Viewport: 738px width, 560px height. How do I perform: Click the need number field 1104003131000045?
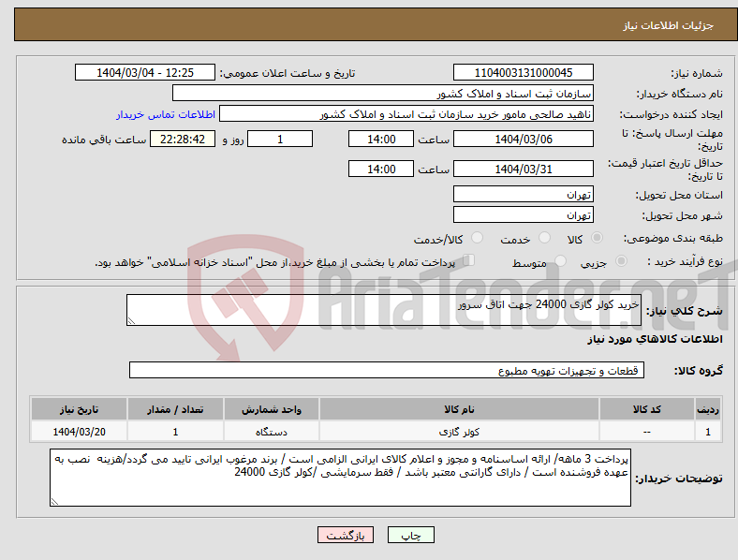coord(523,72)
